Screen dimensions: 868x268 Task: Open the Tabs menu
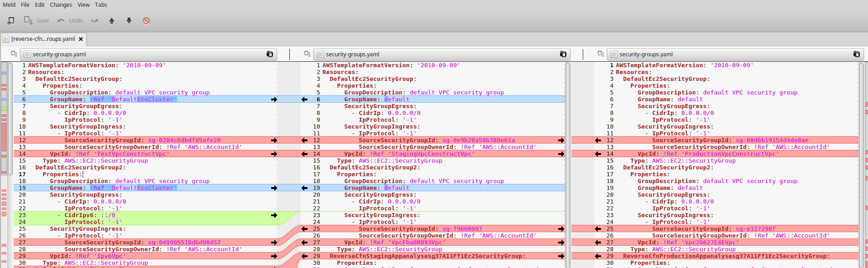point(101,5)
